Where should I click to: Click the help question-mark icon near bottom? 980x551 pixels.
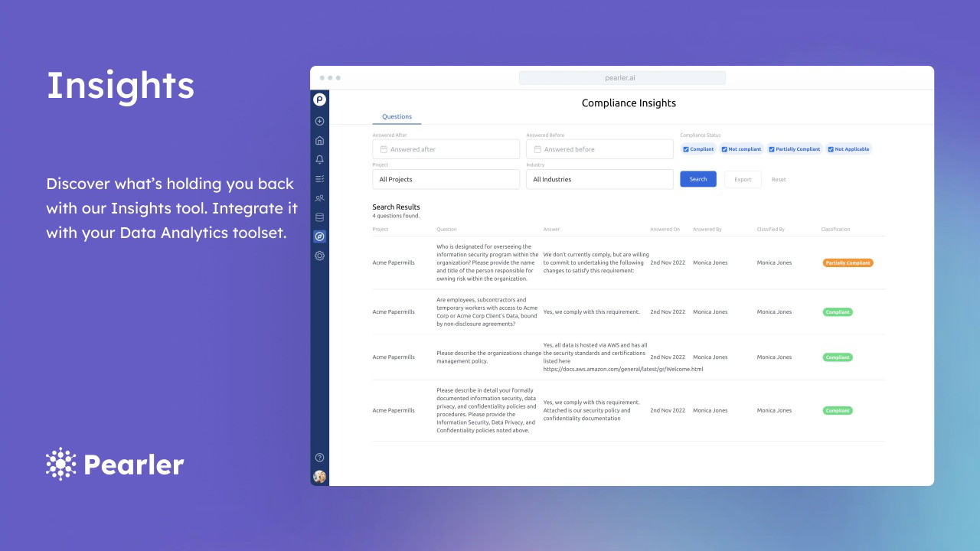pos(319,457)
